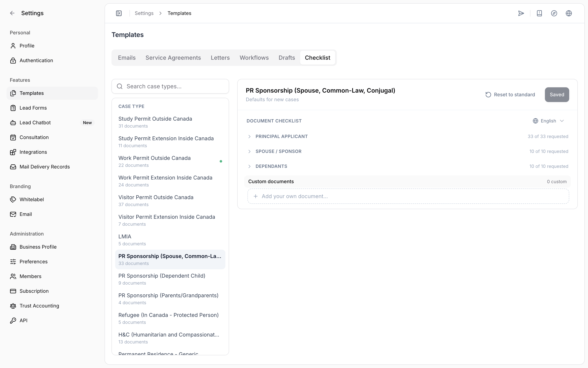Open Trust Accounting settings
Image resolution: width=588 pixels, height=368 pixels.
[x=52, y=306]
